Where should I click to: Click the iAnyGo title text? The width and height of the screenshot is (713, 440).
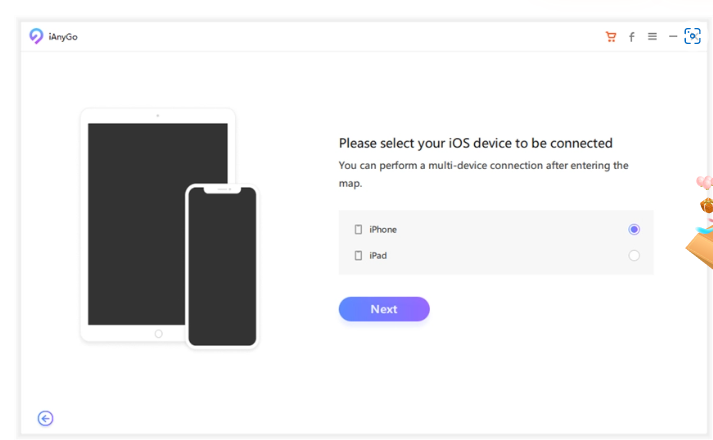click(x=63, y=37)
